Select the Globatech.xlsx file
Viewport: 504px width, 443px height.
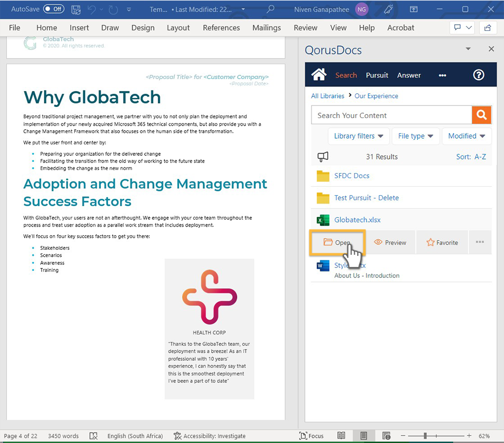(x=357, y=219)
